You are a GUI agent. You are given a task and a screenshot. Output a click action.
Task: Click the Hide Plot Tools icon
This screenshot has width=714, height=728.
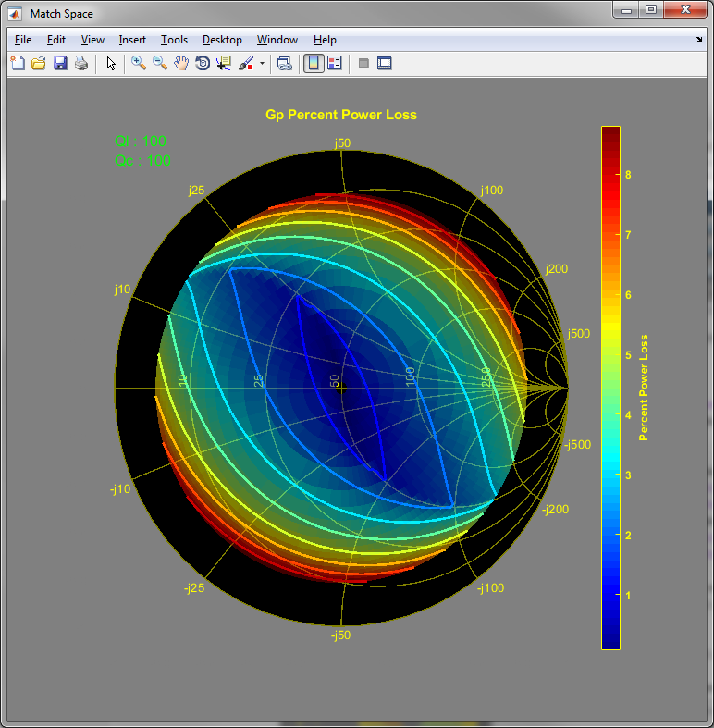[364, 63]
